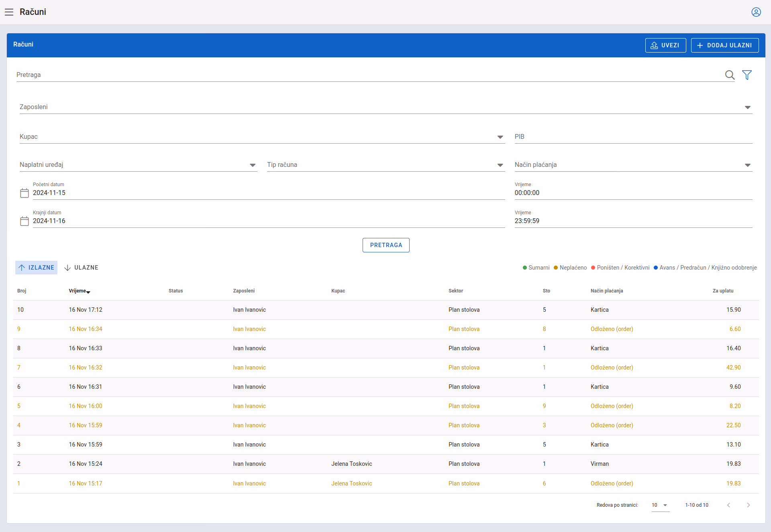Go to the previous results page
Screen dimensions: 771x532
[728, 505]
